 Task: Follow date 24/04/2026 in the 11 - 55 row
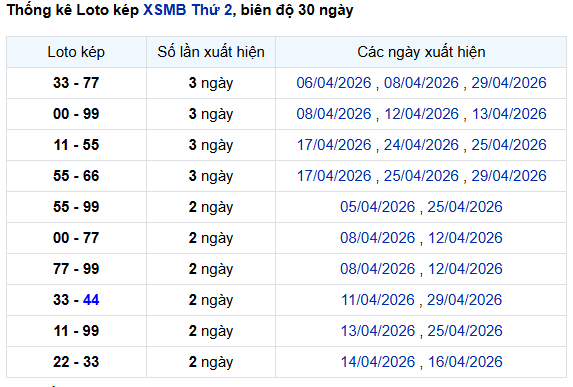[x=421, y=145]
